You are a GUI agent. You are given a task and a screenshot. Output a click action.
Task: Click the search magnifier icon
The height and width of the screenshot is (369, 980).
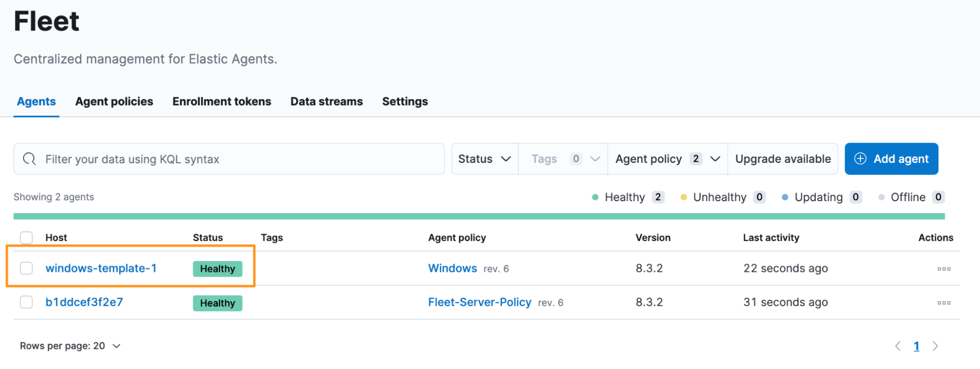[x=29, y=159]
